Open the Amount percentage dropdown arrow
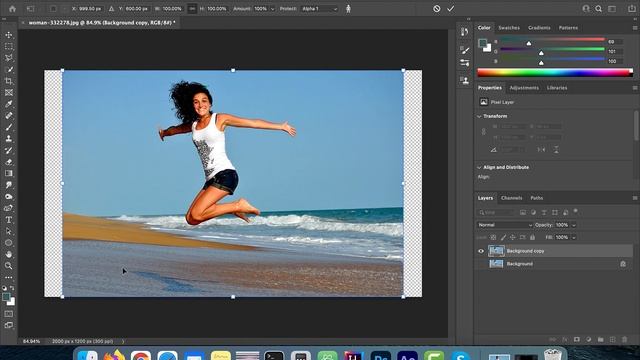This screenshot has width=640, height=360. (x=272, y=9)
